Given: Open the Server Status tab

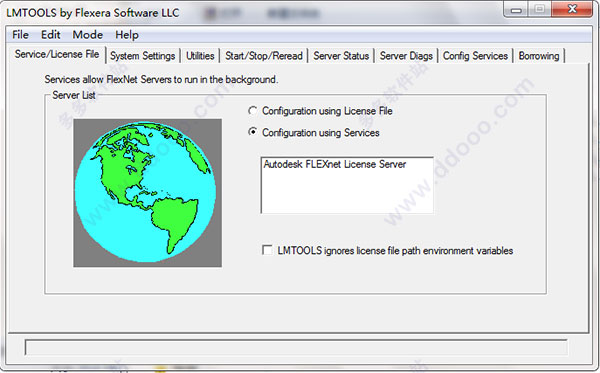Looking at the screenshot, I should pos(341,56).
